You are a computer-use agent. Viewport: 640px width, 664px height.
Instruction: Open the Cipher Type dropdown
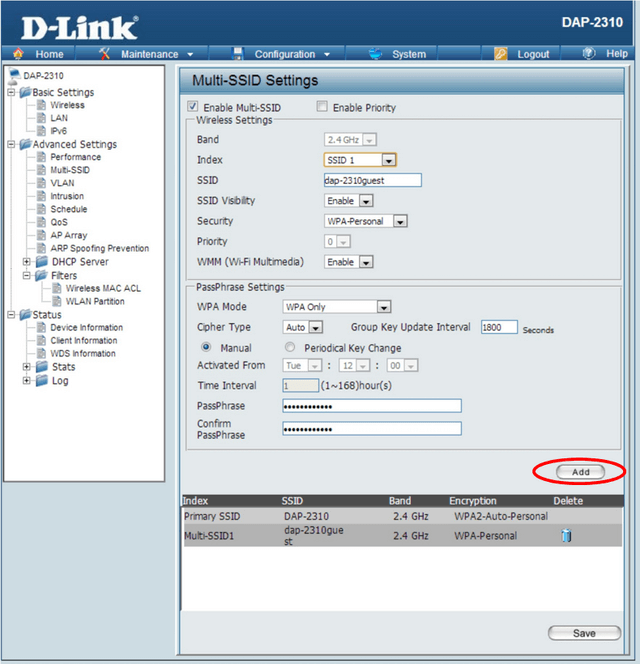(x=302, y=327)
